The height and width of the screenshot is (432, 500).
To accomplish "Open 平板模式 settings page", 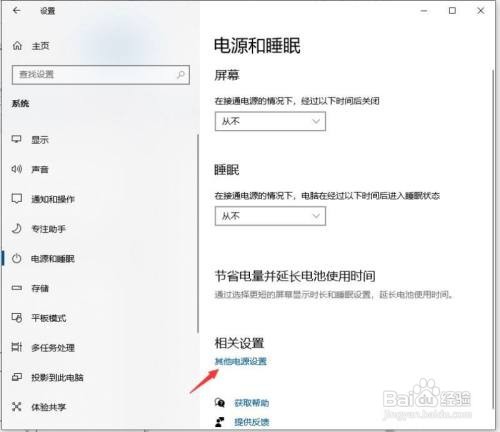I will pos(49,318).
